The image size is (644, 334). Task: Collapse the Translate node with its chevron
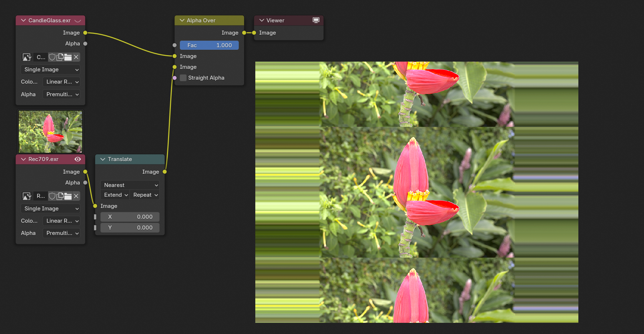coord(103,159)
